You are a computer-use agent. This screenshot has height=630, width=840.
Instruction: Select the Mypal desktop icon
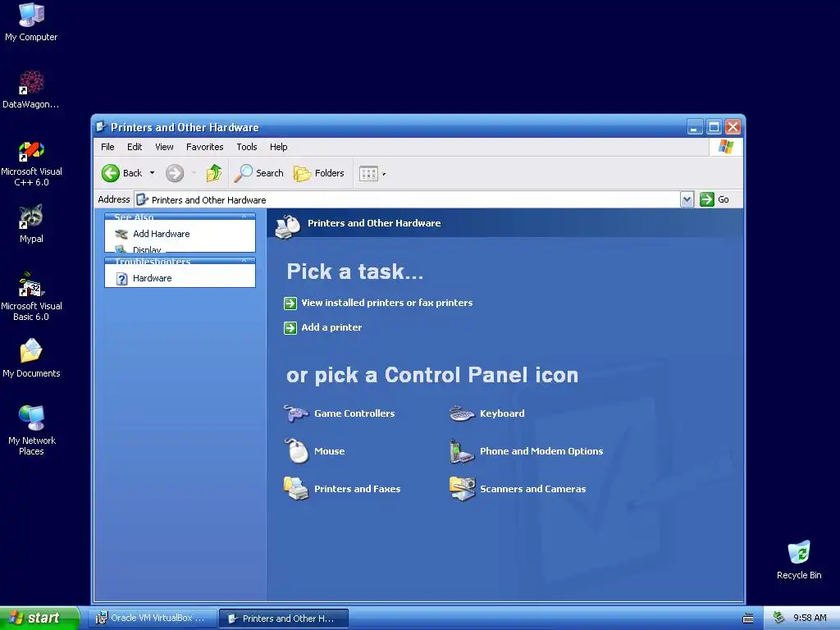pos(31,223)
